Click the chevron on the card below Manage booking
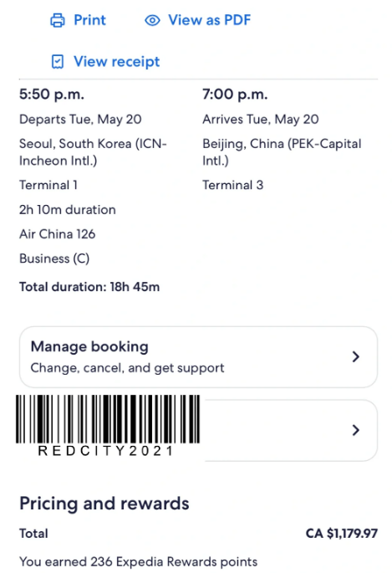Image resolution: width=392 pixels, height=573 pixels. pos(356,430)
